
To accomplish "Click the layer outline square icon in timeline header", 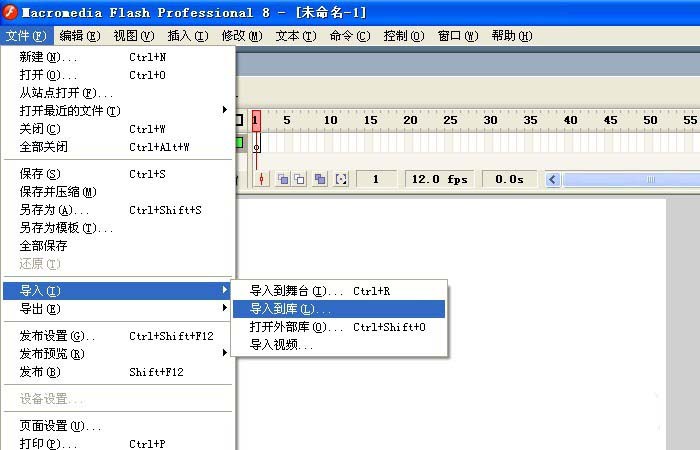I will 239,120.
